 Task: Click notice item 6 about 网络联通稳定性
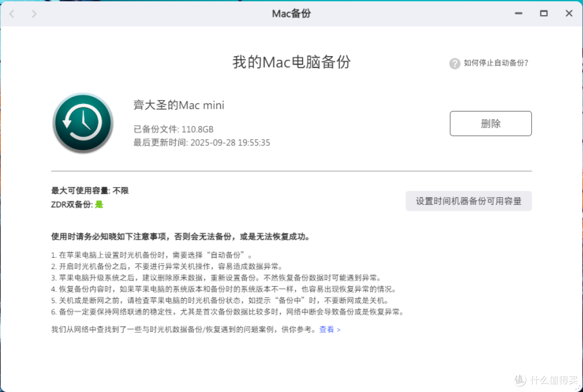[x=227, y=311]
